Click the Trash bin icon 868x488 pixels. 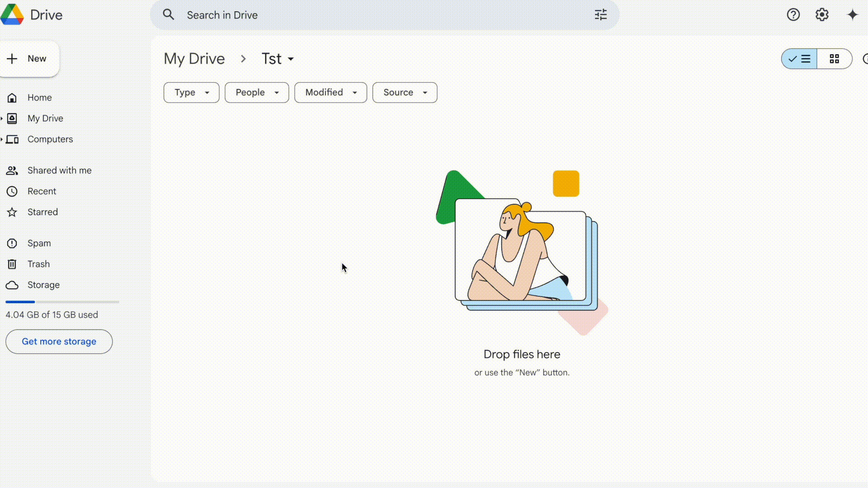point(12,264)
